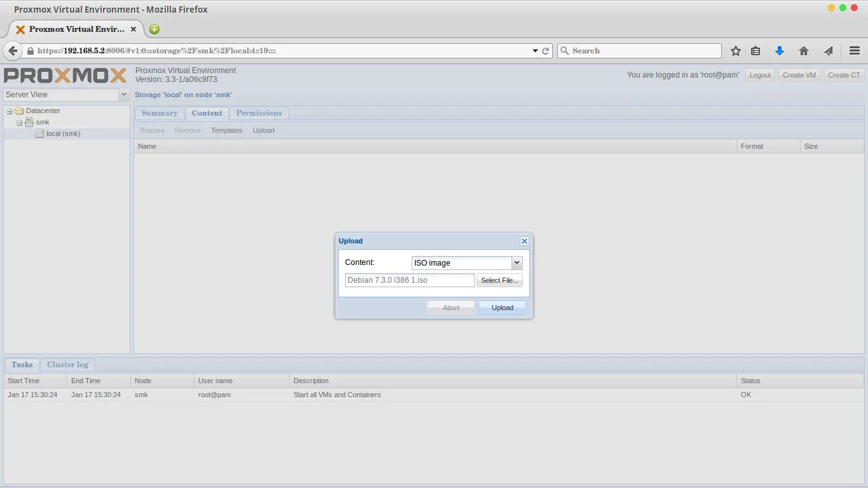This screenshot has height=488, width=868.
Task: Sort by Size column header
Action: click(832, 146)
